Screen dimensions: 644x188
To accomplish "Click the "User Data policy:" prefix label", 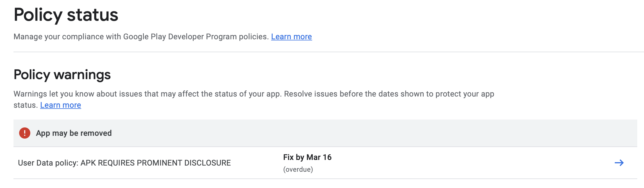I will pyautogui.click(x=48, y=163).
